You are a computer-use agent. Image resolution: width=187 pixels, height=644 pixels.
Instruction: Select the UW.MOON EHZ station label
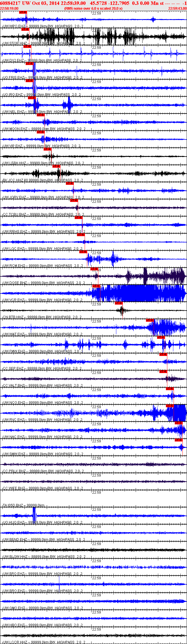coord(15,129)
